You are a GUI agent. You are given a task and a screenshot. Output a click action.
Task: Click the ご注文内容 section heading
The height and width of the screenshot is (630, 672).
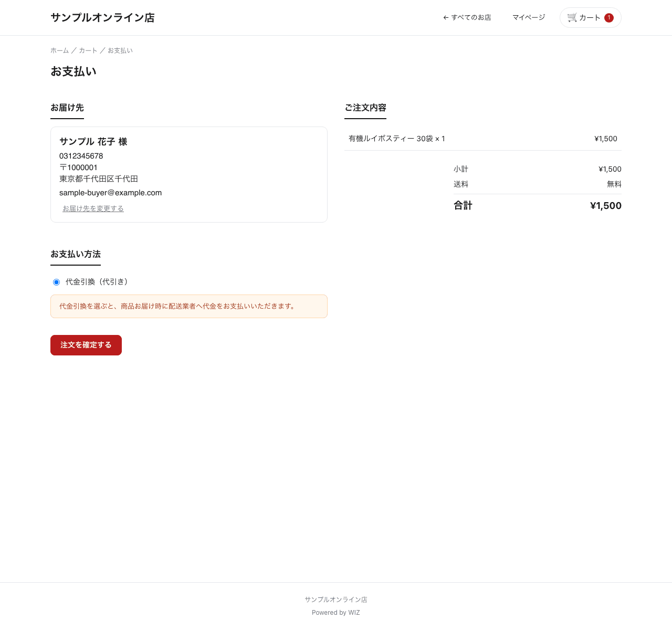click(365, 108)
